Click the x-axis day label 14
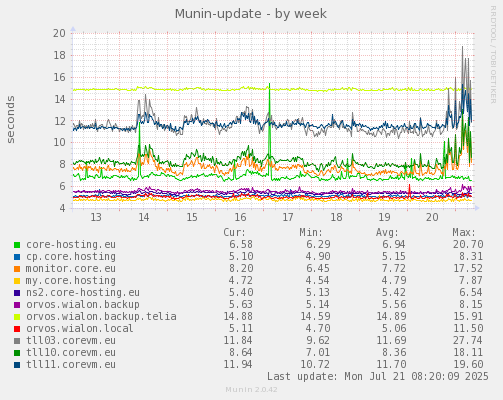 coord(144,217)
